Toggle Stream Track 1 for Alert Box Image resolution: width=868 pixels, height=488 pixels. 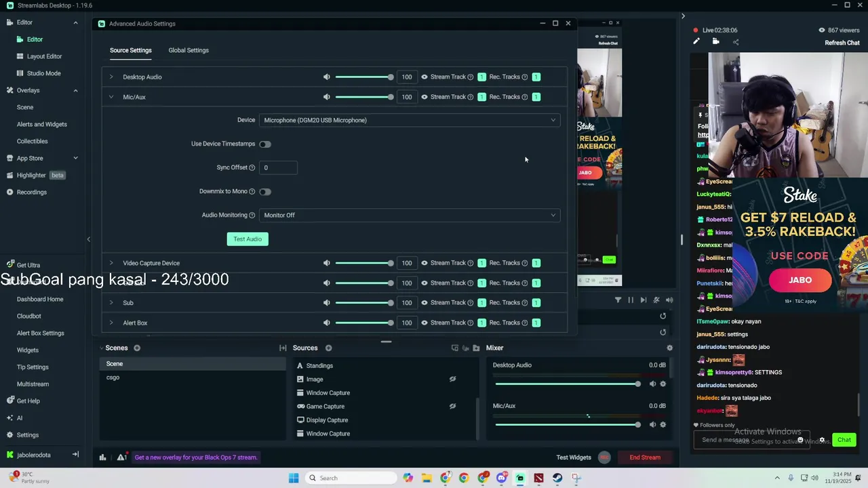[481, 323]
